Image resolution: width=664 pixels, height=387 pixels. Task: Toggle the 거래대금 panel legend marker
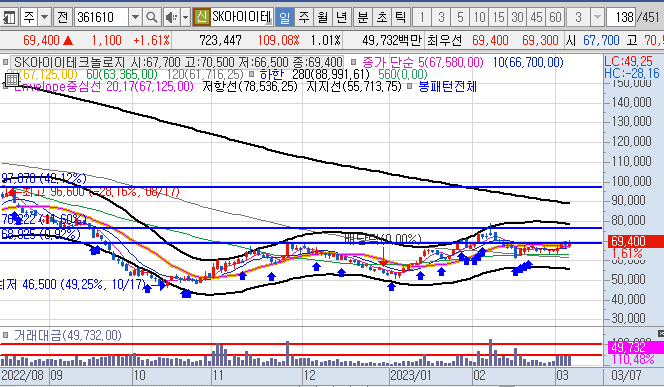pos(6,335)
